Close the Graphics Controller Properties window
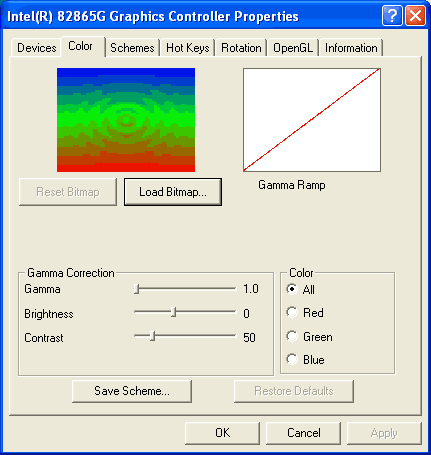Viewport: 431px width, 455px height. (x=415, y=15)
